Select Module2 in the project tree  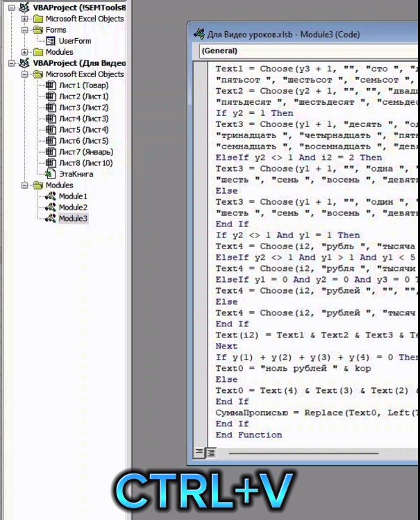[x=73, y=208]
